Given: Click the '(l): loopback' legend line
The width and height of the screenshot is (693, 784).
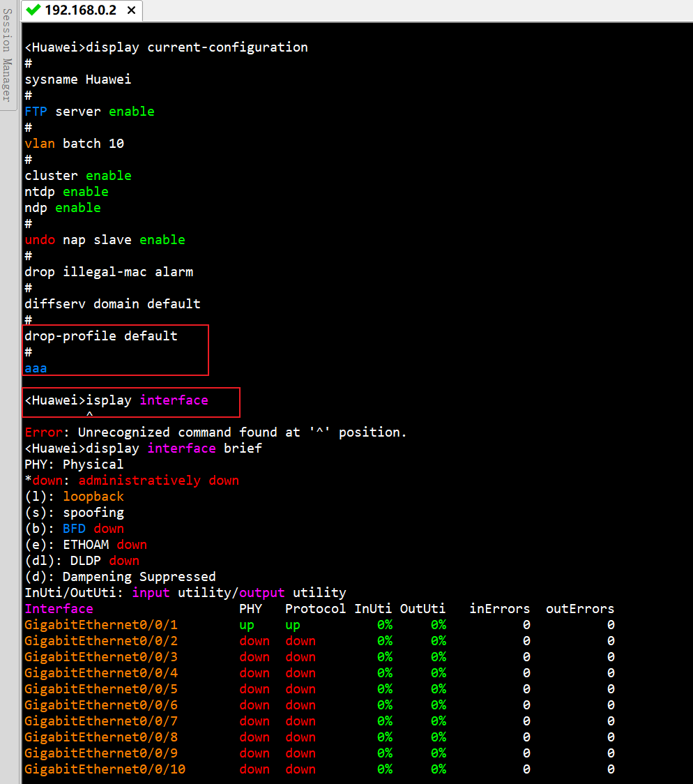Looking at the screenshot, I should click(x=74, y=497).
